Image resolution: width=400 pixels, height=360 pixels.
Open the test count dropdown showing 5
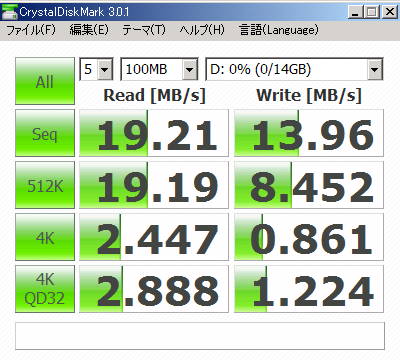(96, 69)
